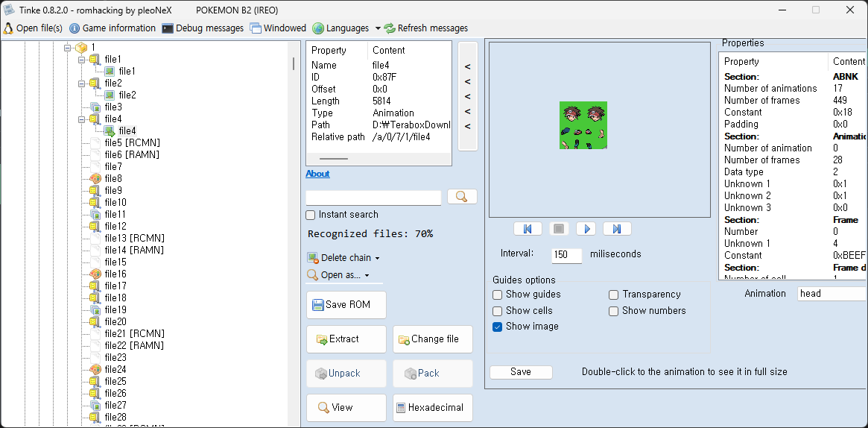The height and width of the screenshot is (428, 868).
Task: Click the nested file2 image icon
Action: pyautogui.click(x=110, y=95)
